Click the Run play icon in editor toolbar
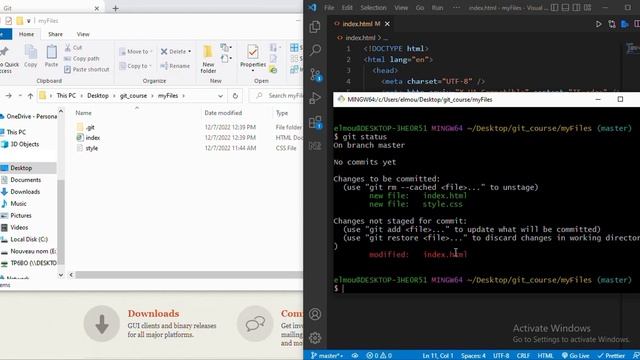 598,24
